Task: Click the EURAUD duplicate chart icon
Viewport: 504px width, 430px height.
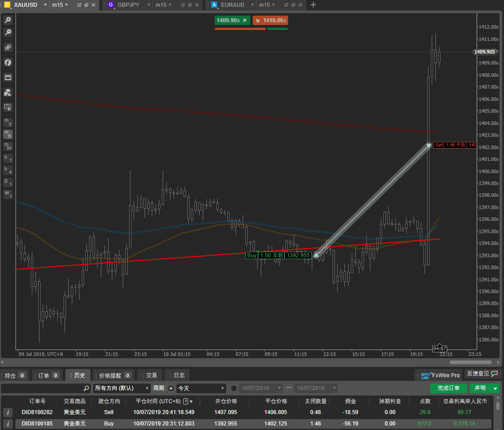Action: pos(294,5)
